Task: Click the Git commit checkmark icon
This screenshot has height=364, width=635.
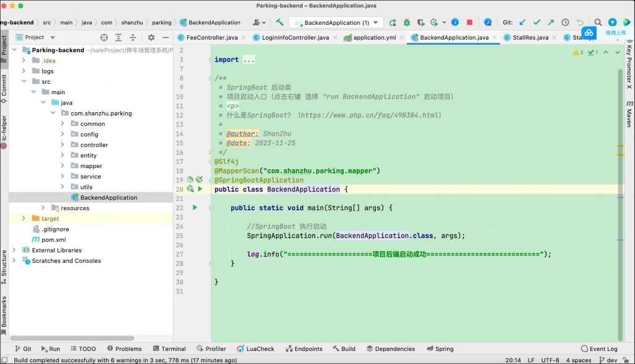Action: tap(536, 22)
